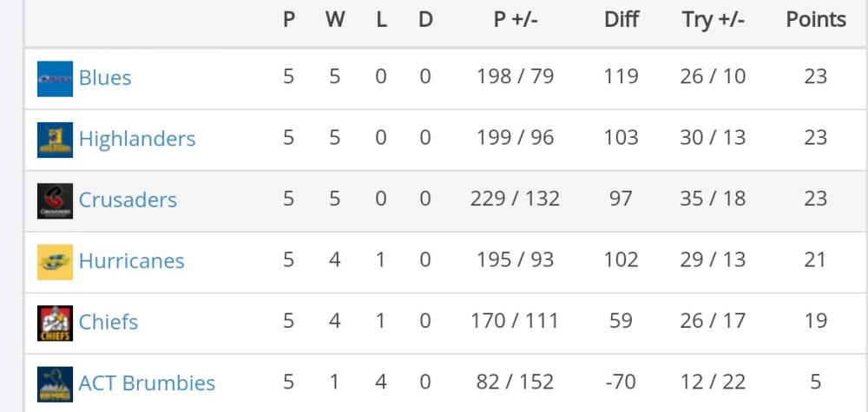868x412 pixels.
Task: Select the L losses column header
Action: pyautogui.click(x=381, y=20)
